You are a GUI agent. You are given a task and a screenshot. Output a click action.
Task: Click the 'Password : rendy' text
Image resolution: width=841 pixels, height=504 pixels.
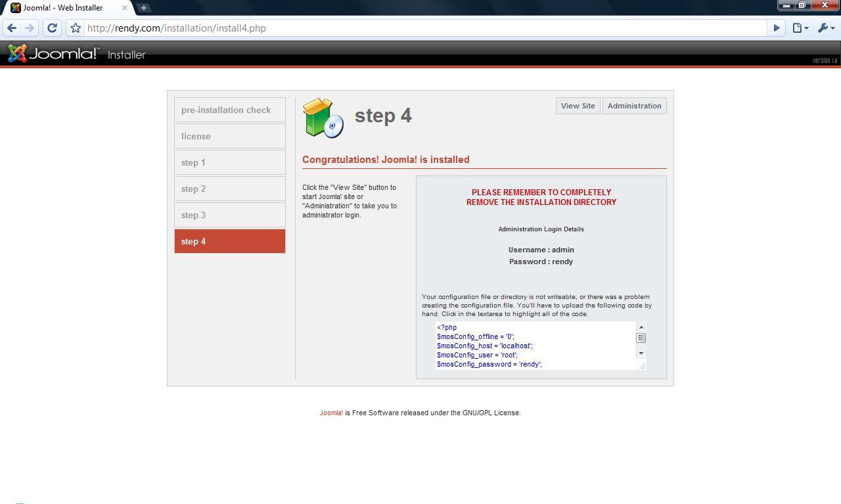[x=541, y=262]
